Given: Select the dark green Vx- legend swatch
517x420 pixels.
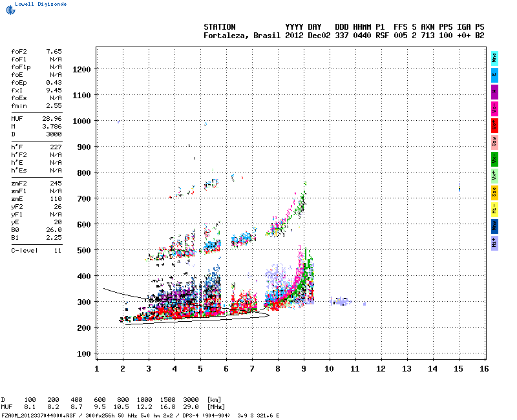Looking at the screenshot, I should click(x=494, y=159).
